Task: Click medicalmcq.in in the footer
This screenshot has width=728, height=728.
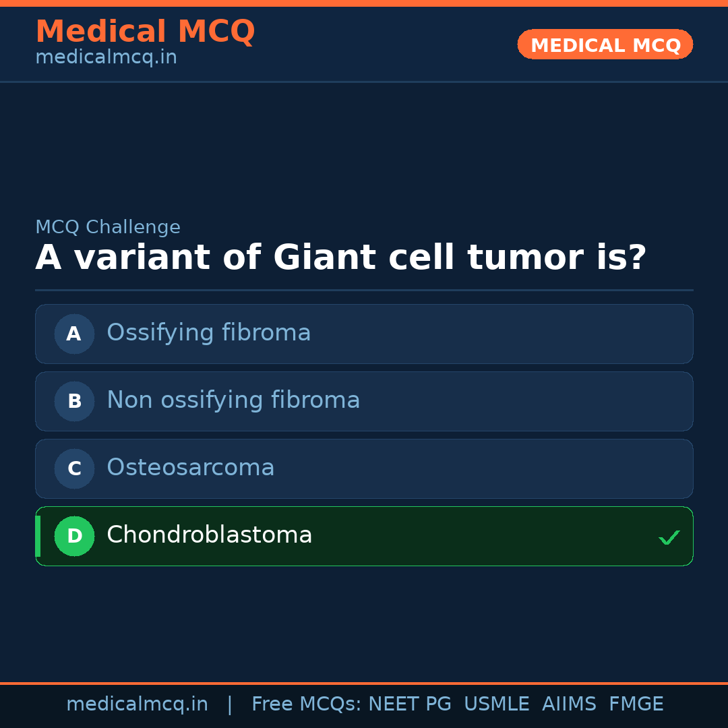Action: pos(137,704)
